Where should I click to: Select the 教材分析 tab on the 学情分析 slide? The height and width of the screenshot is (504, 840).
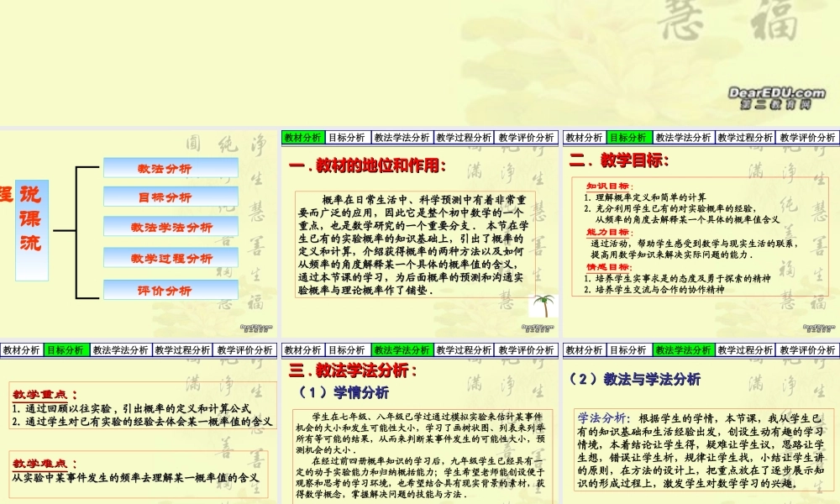tap(302, 350)
